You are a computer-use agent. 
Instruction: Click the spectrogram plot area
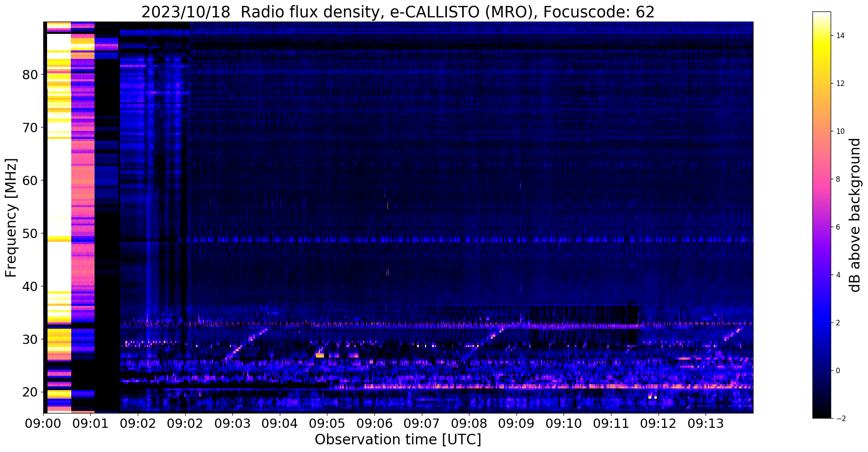point(398,217)
